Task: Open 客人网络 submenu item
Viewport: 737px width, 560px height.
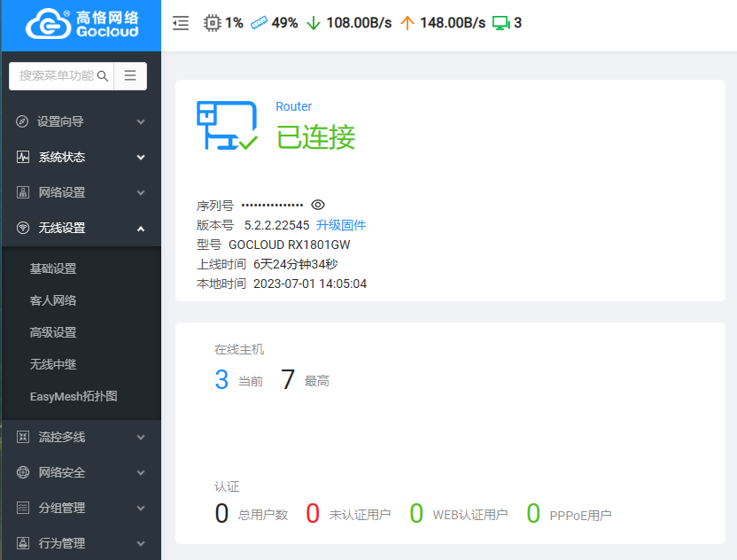Action: [53, 300]
